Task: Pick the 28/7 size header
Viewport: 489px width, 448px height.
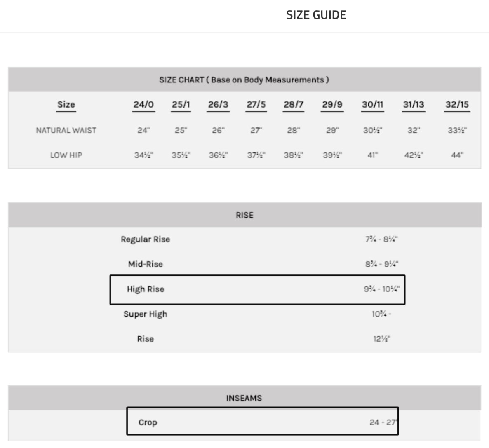Action: pyautogui.click(x=293, y=104)
